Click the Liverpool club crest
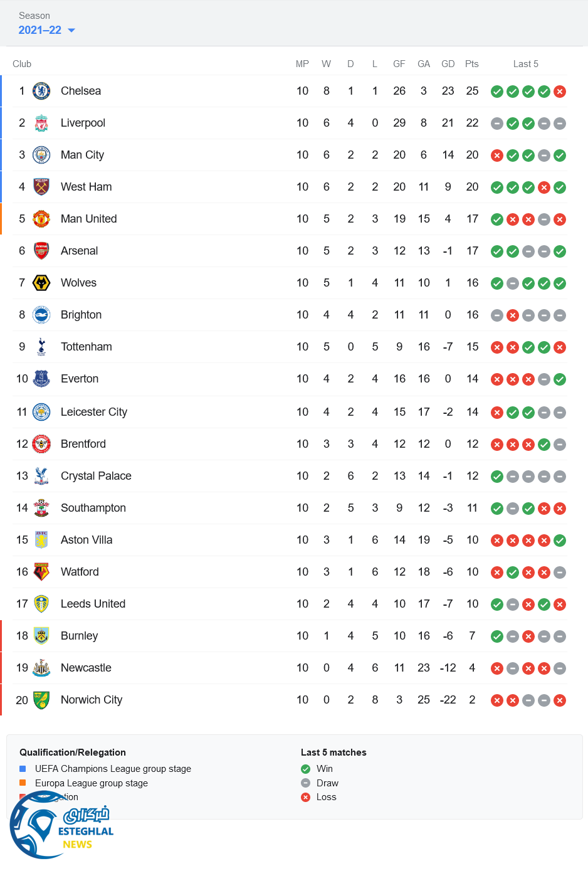The width and height of the screenshot is (588, 876). click(41, 123)
